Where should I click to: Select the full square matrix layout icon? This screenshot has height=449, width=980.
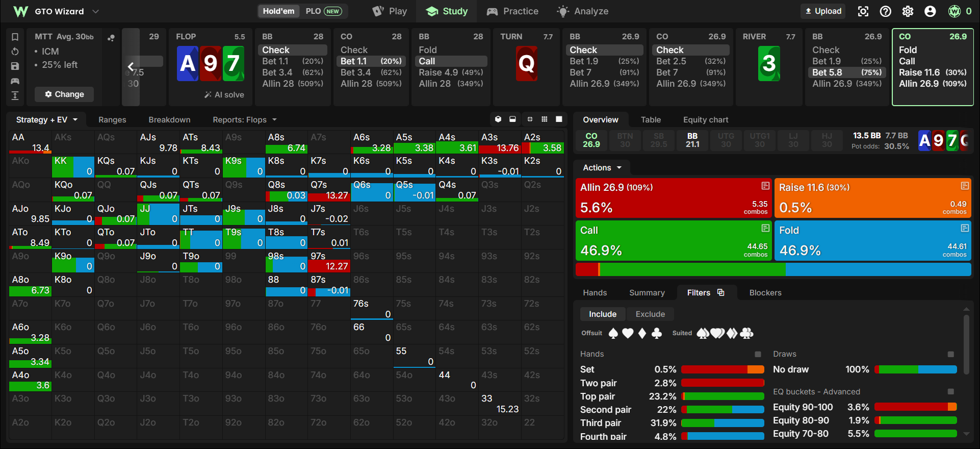pyautogui.click(x=559, y=119)
